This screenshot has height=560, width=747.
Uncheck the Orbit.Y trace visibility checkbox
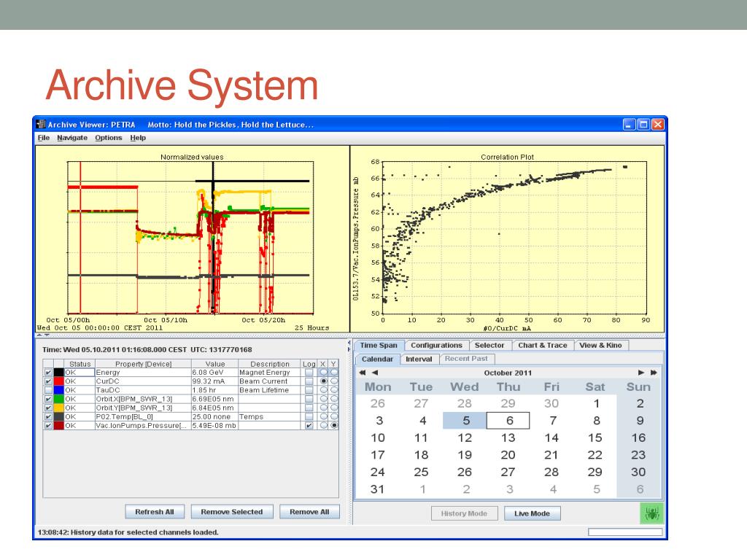pos(48,408)
